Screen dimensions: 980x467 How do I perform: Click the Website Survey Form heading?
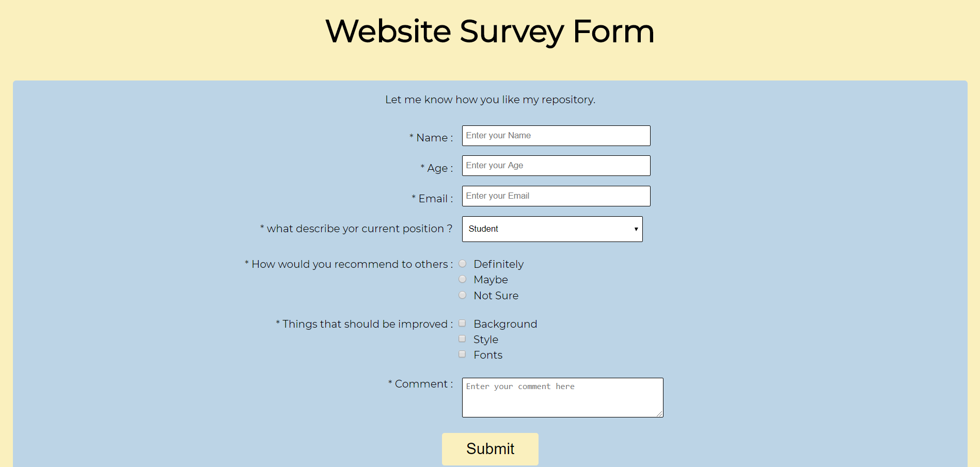489,31
